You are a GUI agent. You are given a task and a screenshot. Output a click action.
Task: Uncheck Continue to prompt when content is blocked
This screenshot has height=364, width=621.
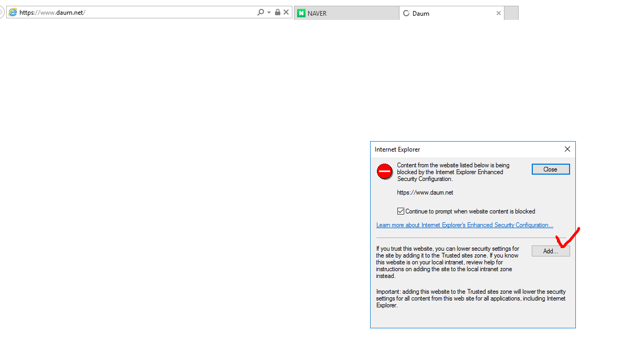[401, 211]
